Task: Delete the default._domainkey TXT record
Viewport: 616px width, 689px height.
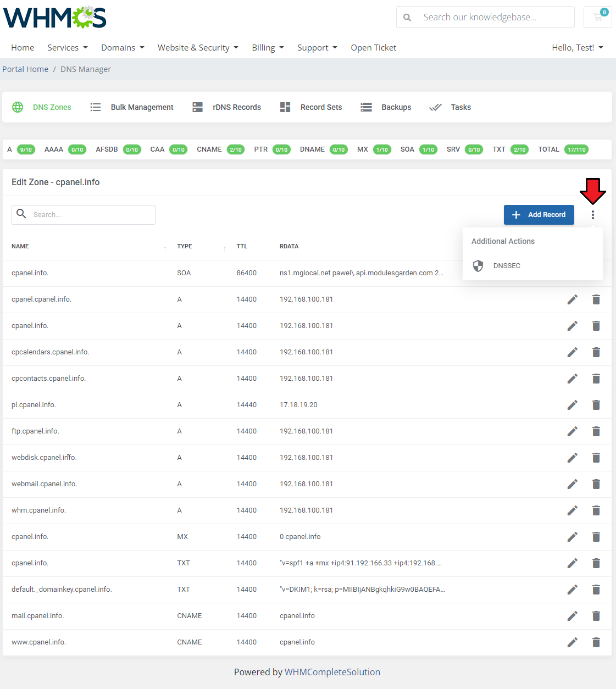Action: 596,590
